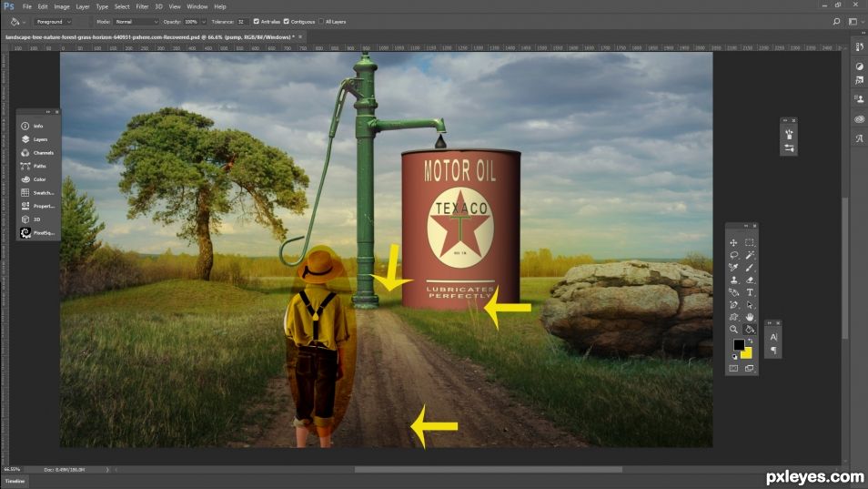Open the Brush settings floating panel icon
868x489 pixels.
[789, 148]
